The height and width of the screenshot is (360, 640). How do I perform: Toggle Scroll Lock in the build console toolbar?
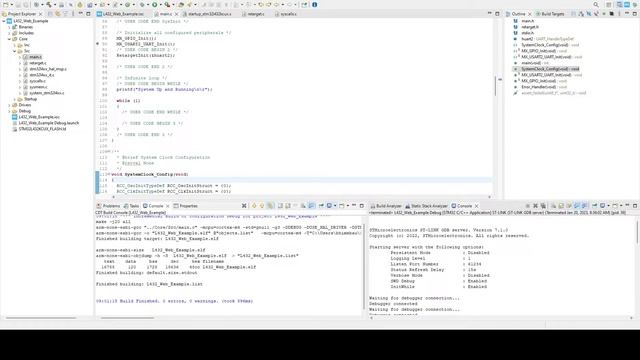tap(303, 206)
